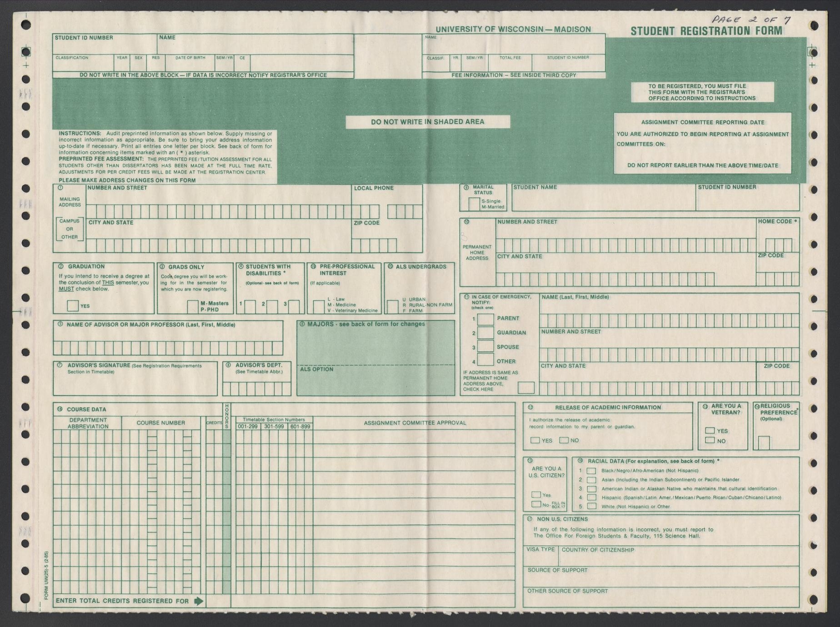Click the Visa Type field

tap(541, 556)
